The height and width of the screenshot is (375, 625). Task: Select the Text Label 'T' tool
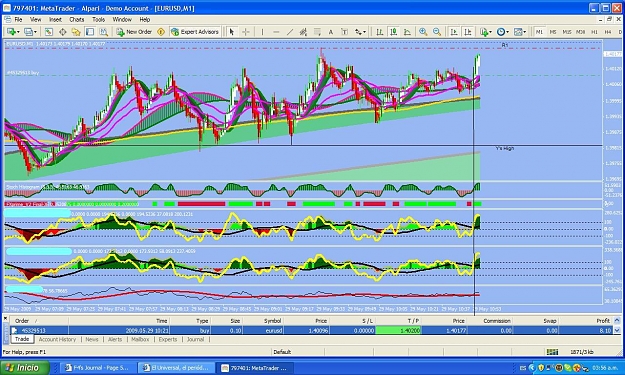coord(344,32)
